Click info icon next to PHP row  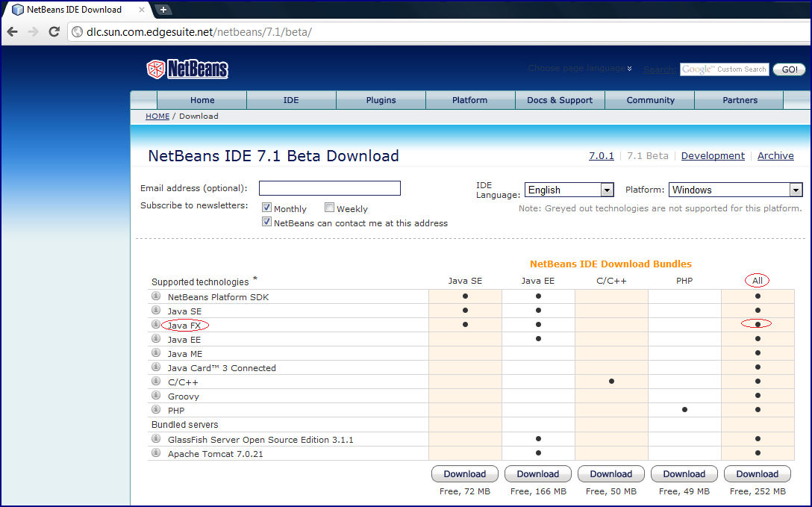[156, 410]
